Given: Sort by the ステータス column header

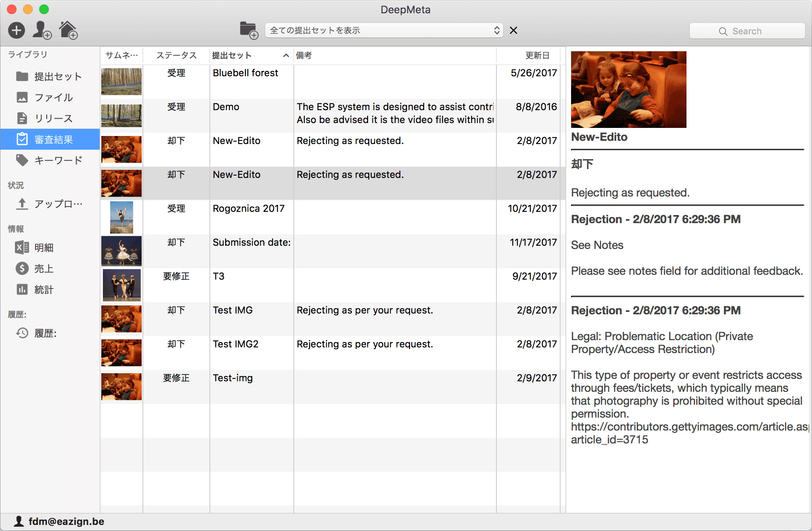Looking at the screenshot, I should pos(176,55).
